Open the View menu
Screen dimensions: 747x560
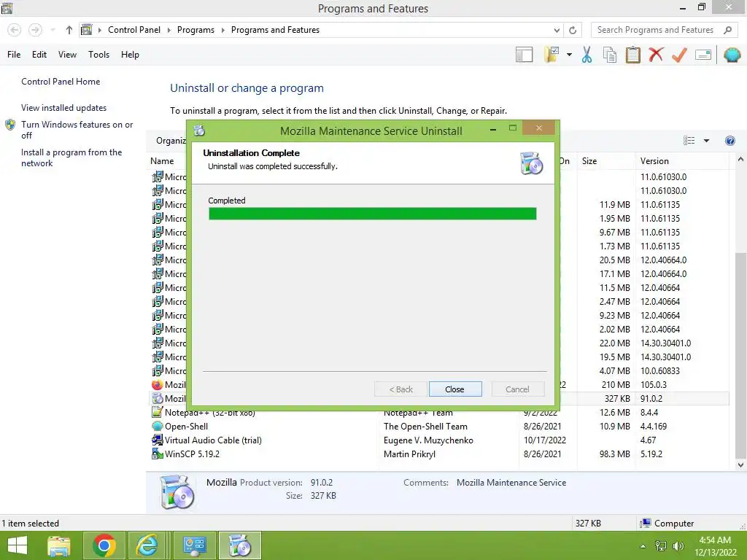tap(67, 55)
